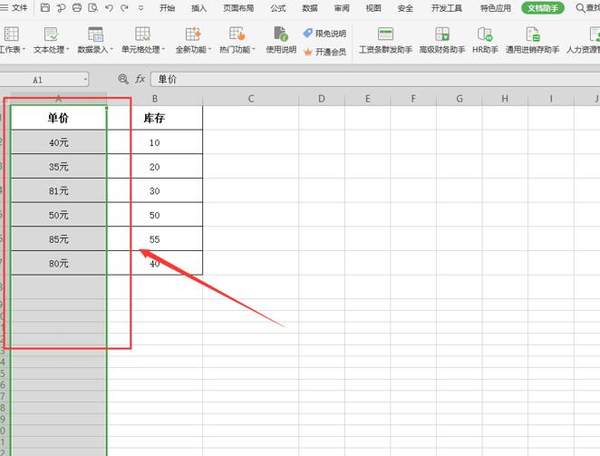The width and height of the screenshot is (600, 456).
Task: Click the 文本处理 ribbon icon
Action: pyautogui.click(x=51, y=34)
